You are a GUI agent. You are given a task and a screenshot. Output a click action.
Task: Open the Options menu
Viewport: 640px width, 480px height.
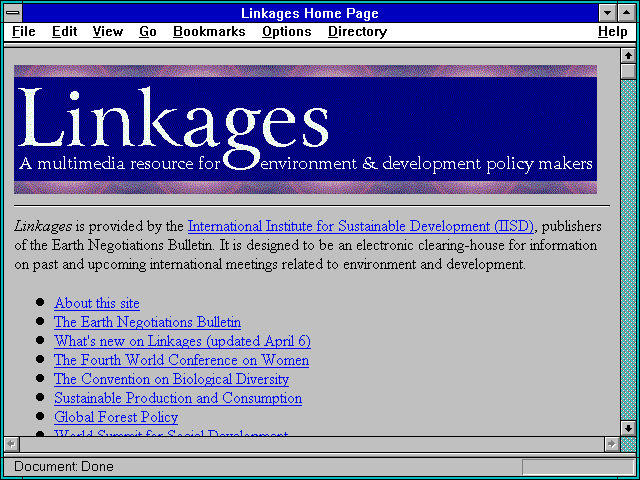point(287,31)
